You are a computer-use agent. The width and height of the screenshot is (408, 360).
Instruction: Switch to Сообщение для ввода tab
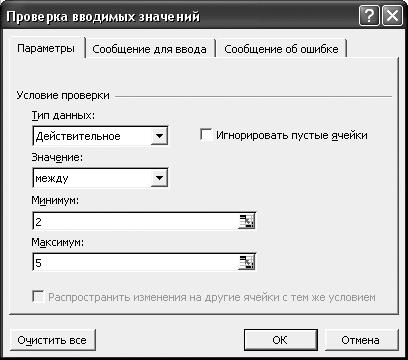[149, 49]
